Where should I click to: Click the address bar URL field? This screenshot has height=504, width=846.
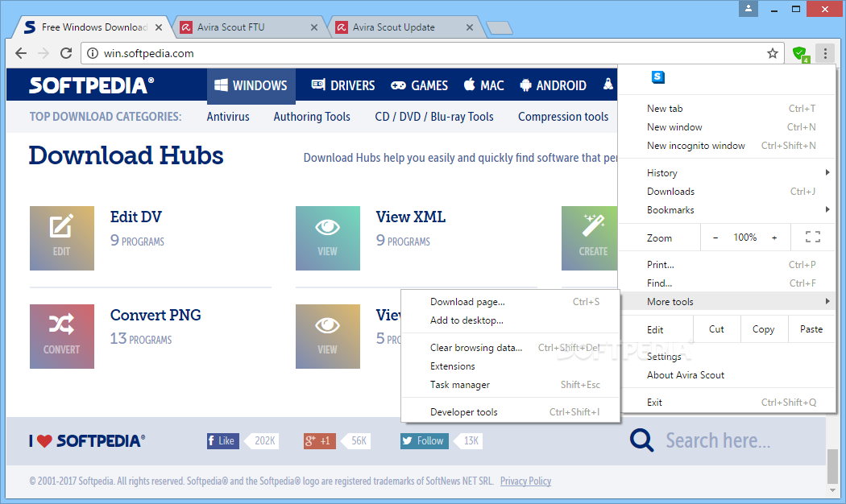(432, 53)
